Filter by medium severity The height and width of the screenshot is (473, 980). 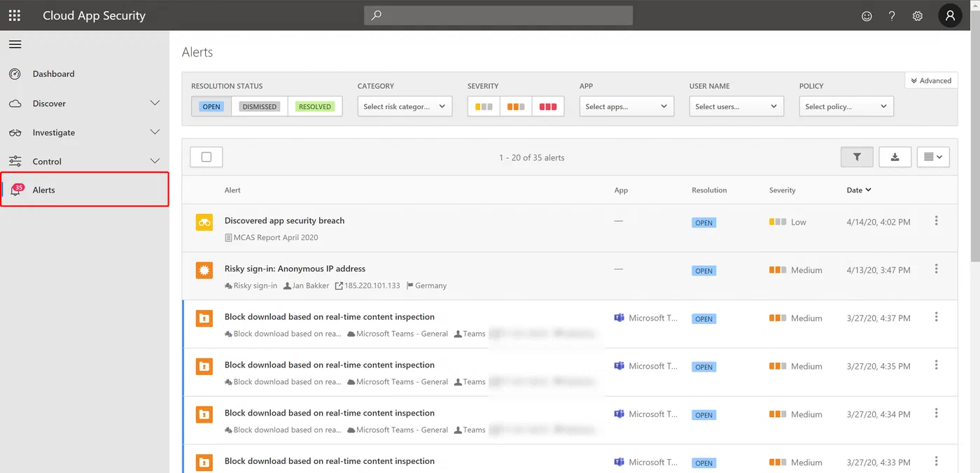pos(516,106)
